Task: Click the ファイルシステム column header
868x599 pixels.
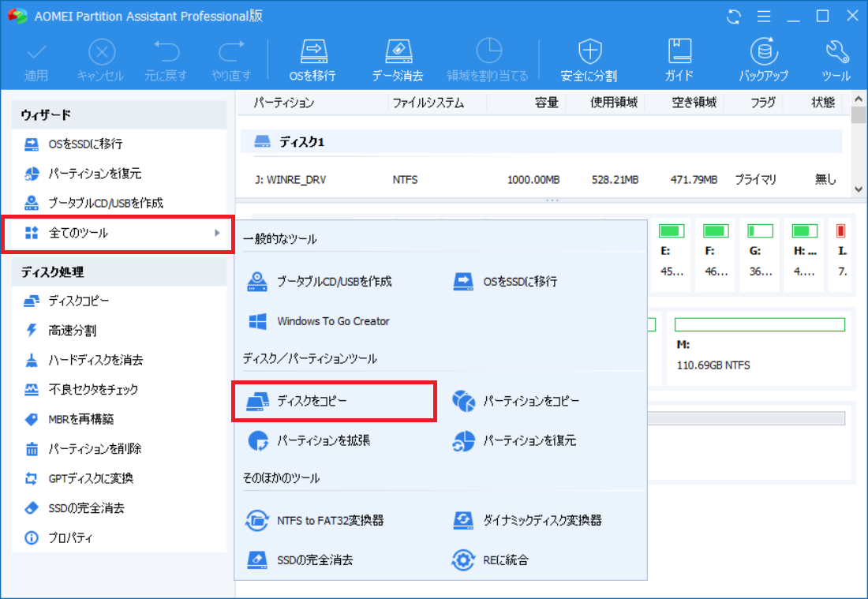Action: click(x=428, y=103)
